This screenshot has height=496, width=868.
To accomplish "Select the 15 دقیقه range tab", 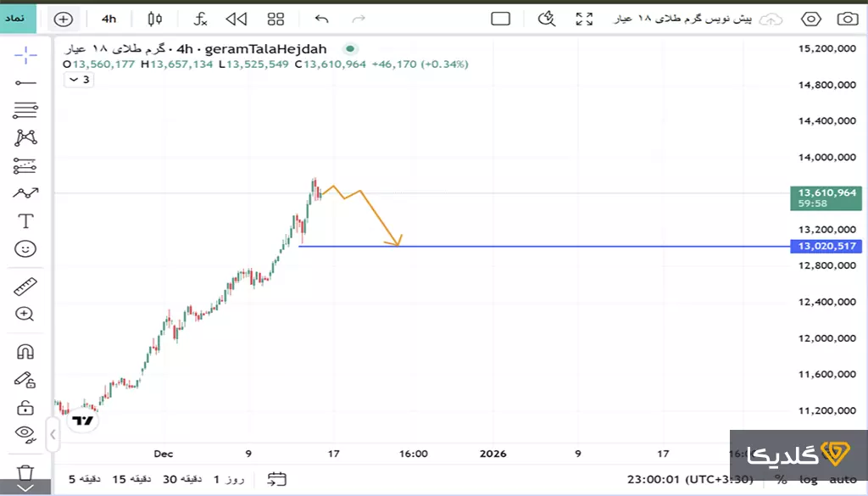I will [131, 479].
